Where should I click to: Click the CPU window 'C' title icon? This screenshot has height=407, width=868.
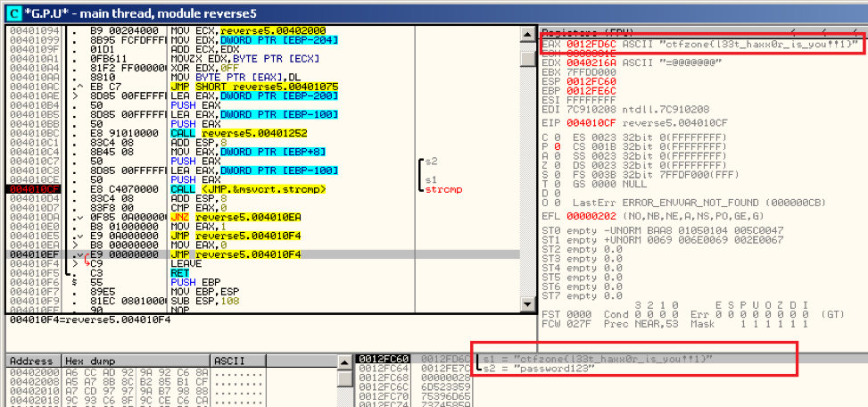click(x=15, y=12)
